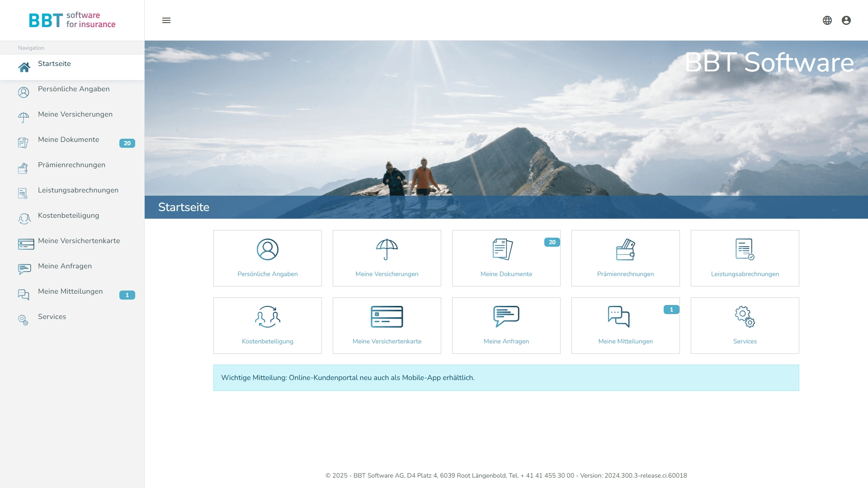Click the Meine Versichertenkarte tile label
This screenshot has height=488, width=868.
387,341
